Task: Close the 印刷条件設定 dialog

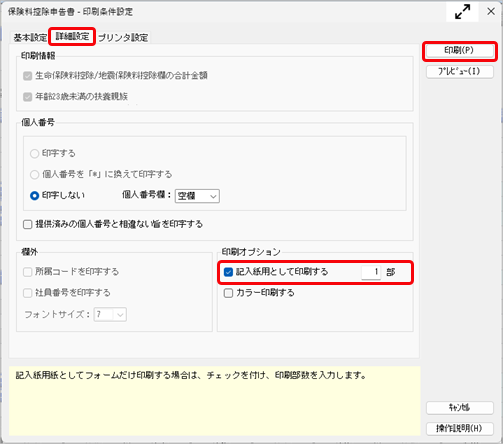Action: [x=491, y=12]
